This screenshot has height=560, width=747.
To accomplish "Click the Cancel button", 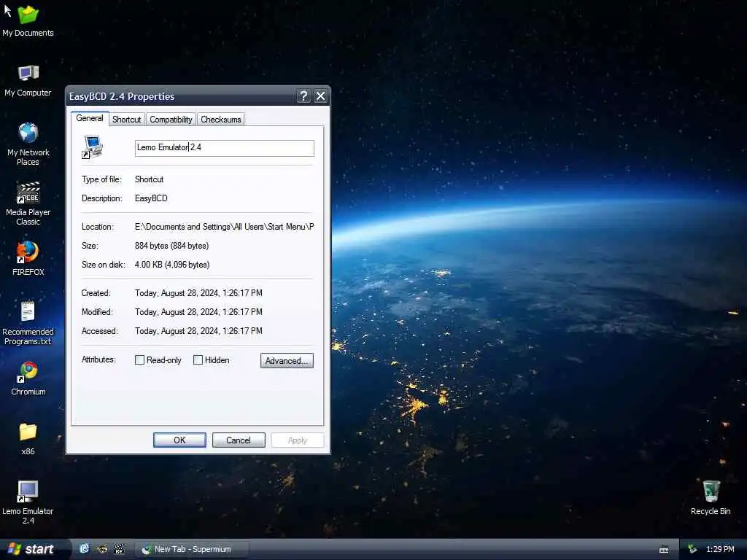I will (x=239, y=440).
